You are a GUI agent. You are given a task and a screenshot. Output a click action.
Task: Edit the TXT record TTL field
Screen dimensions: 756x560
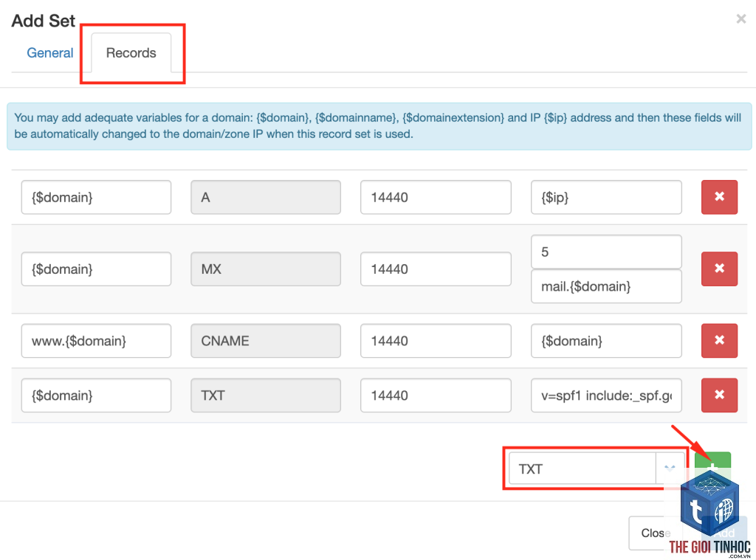coord(436,395)
